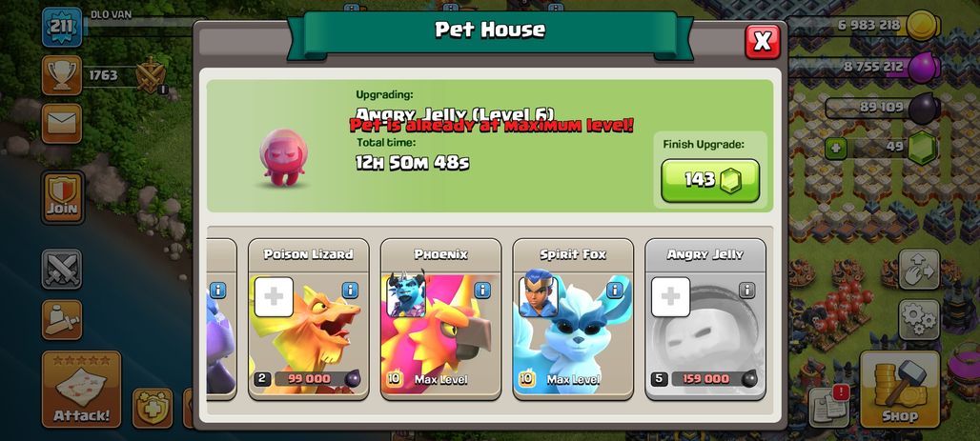
Task: Change hero assigned to Phoenix
Action: coord(406,295)
